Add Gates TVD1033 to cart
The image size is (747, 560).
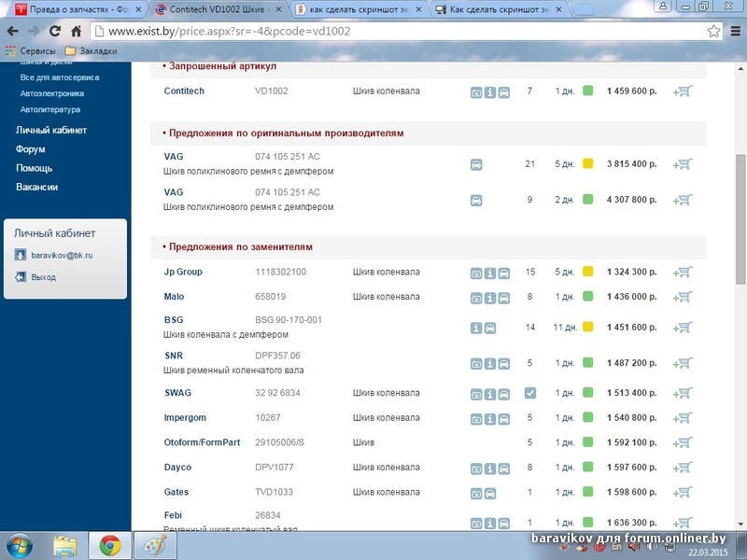pyautogui.click(x=683, y=493)
